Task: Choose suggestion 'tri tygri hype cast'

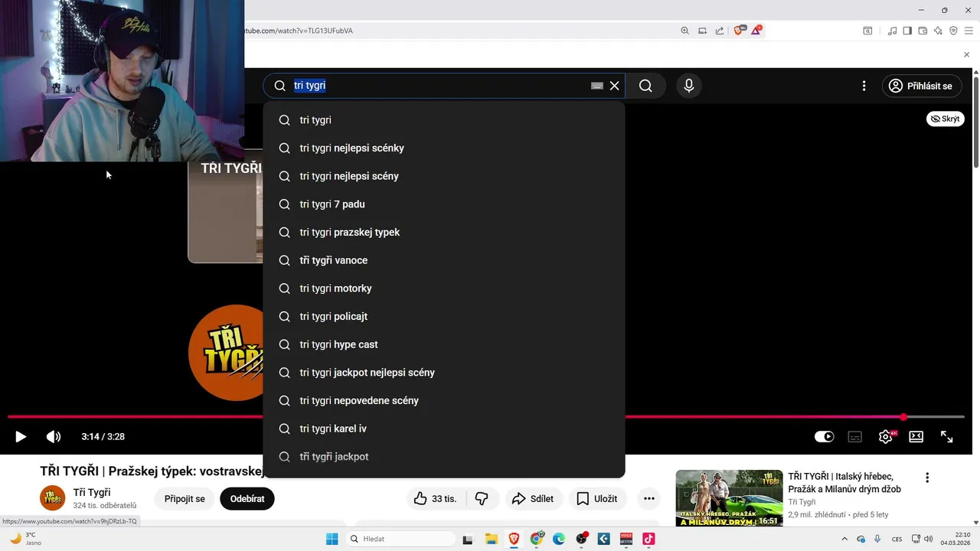Action: pos(444,344)
